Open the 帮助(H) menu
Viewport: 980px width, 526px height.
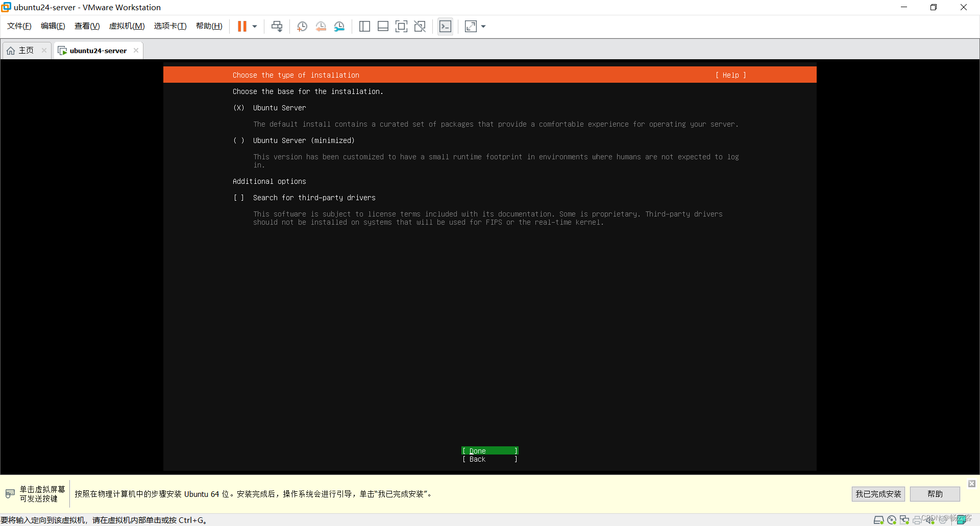click(x=209, y=26)
